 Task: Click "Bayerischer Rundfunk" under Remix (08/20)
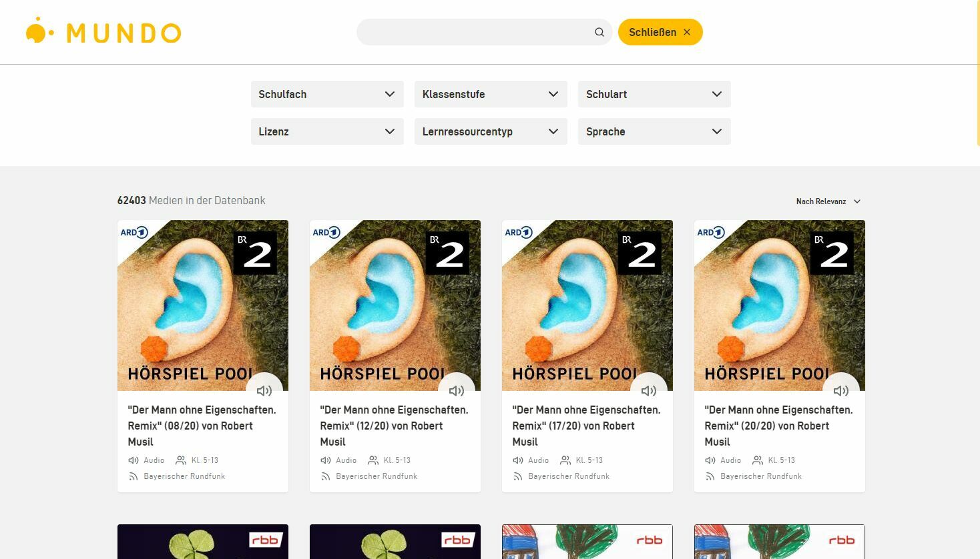click(184, 476)
